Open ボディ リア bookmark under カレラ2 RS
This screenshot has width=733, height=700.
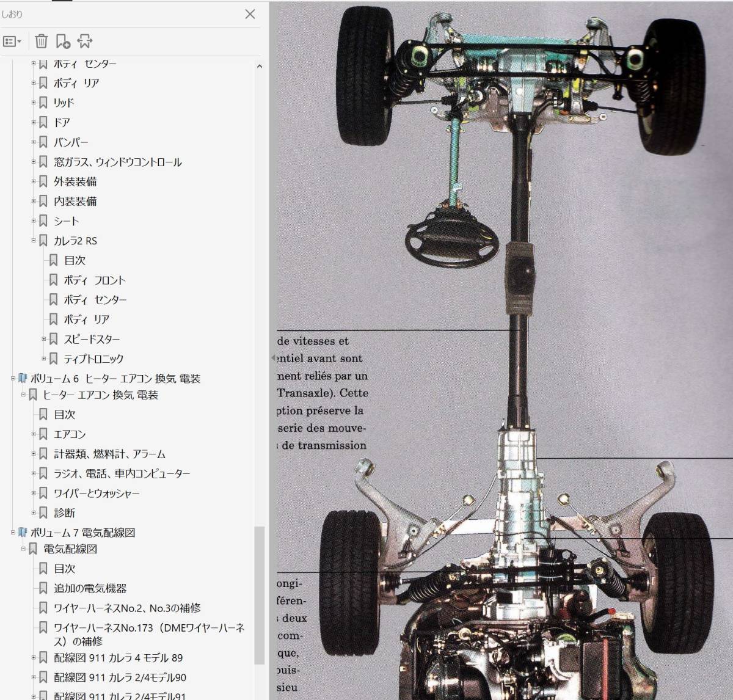click(87, 319)
